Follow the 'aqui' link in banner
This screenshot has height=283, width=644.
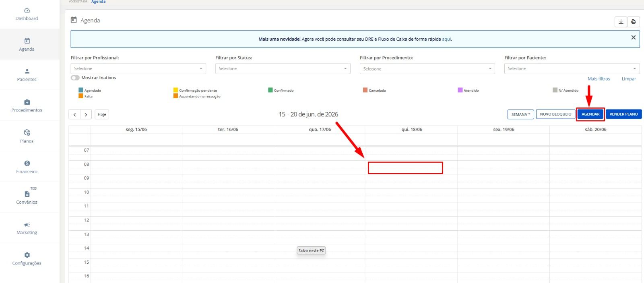click(x=446, y=39)
